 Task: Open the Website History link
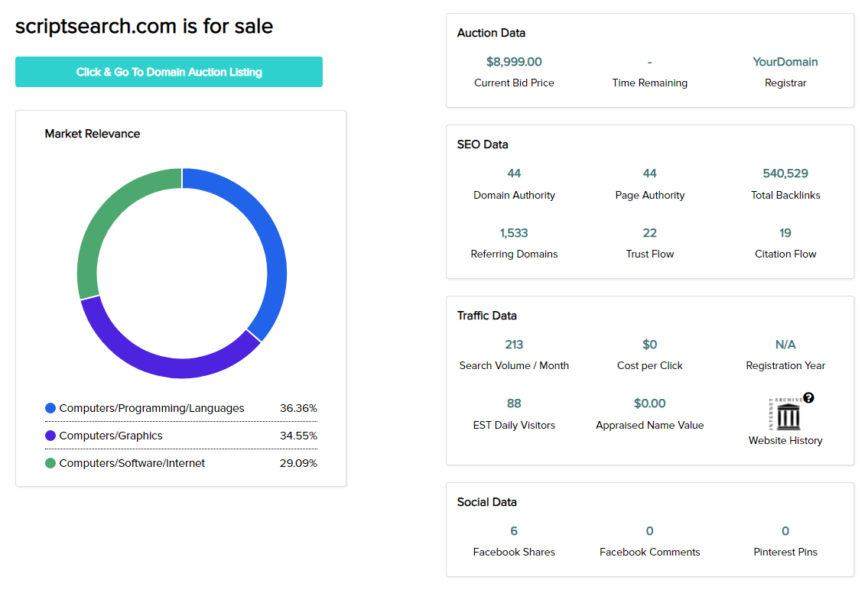(785, 440)
